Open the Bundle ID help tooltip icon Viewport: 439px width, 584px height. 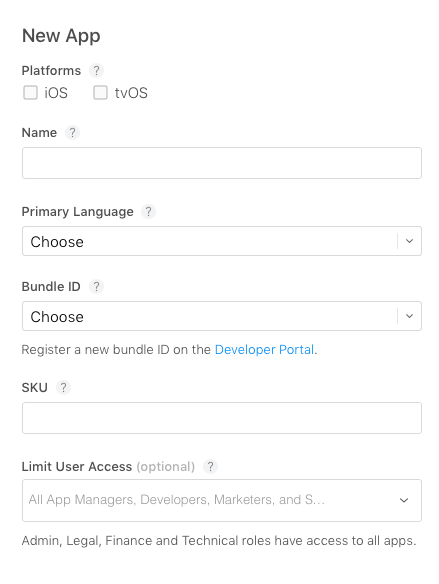point(96,286)
